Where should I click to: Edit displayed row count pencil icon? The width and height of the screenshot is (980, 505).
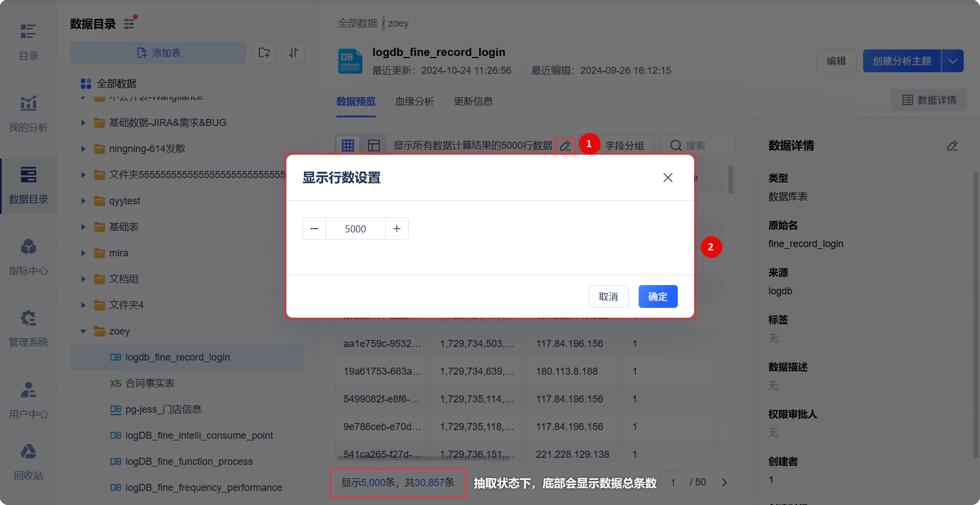click(x=565, y=146)
